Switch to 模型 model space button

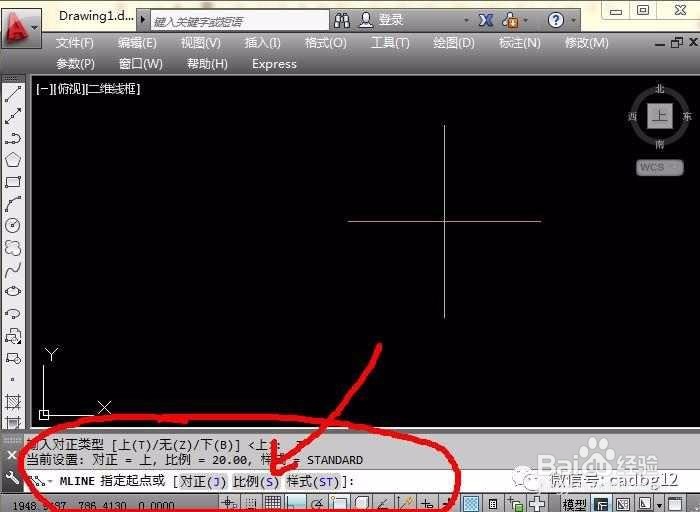pyautogui.click(x=574, y=505)
